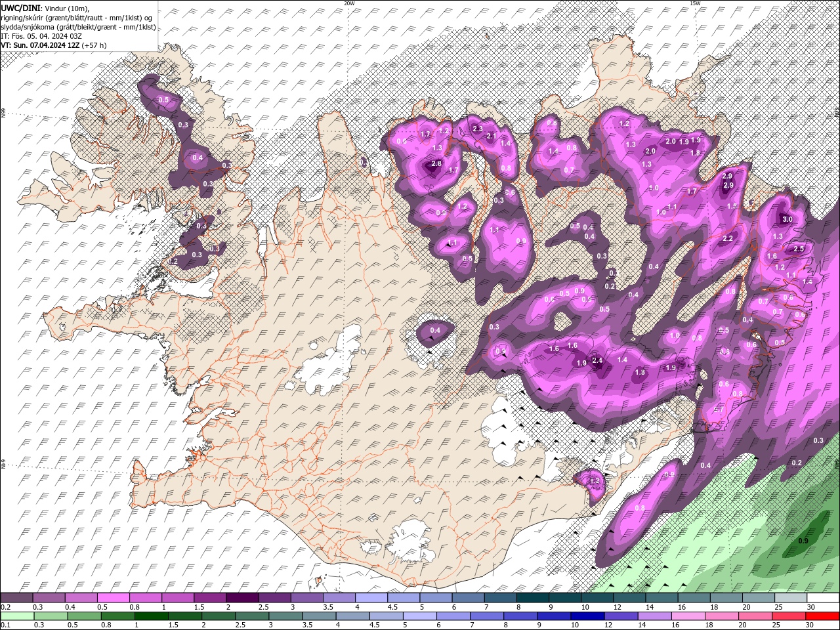Viewport: 840px width, 630px height.
Task: Select pale green swatch between 0.1 and 0.3
Action: tap(16, 616)
